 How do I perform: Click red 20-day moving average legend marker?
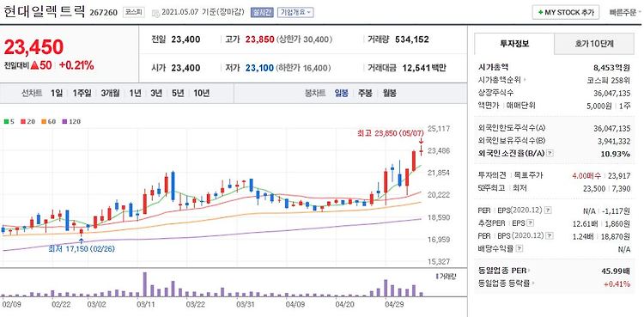(22, 122)
